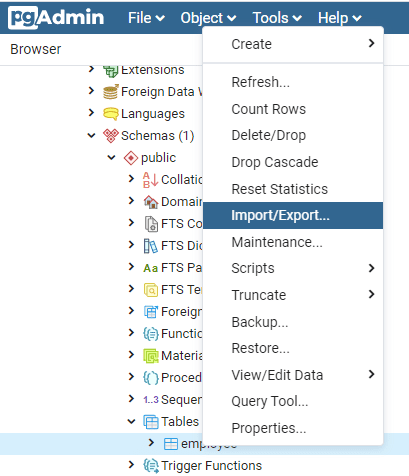Expand the Materialized Views node
Screen dimensions: 409x476
point(131,355)
